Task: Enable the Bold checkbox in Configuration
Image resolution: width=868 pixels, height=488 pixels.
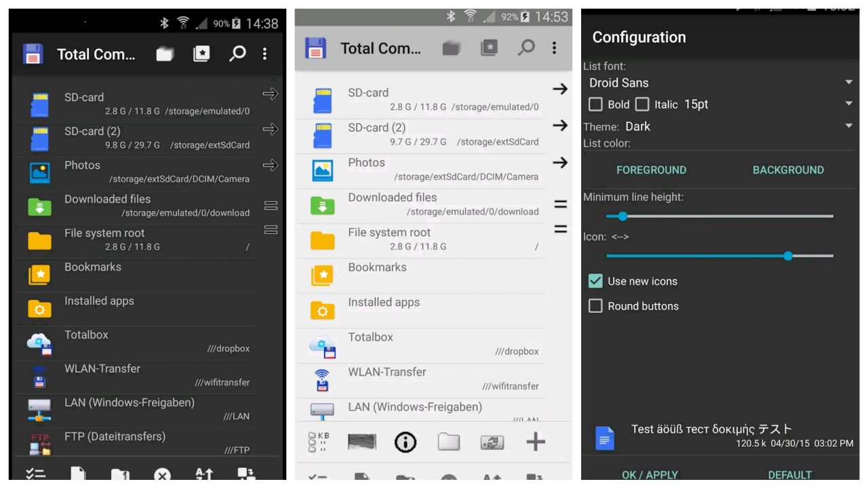Action: point(595,105)
